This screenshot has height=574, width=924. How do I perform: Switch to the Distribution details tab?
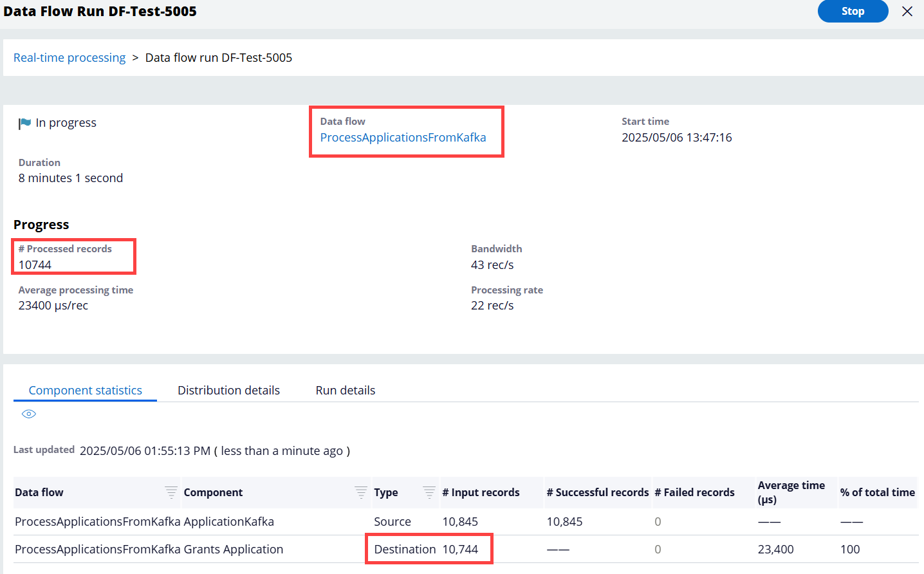pos(228,391)
